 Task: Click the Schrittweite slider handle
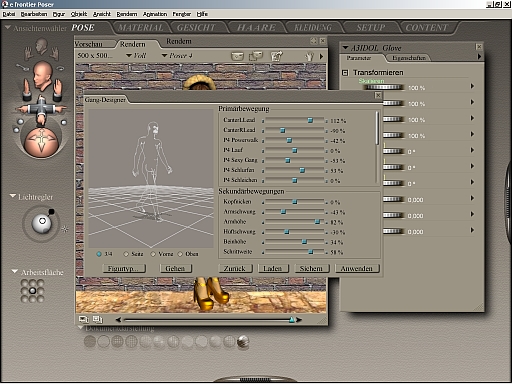pyautogui.click(x=311, y=252)
